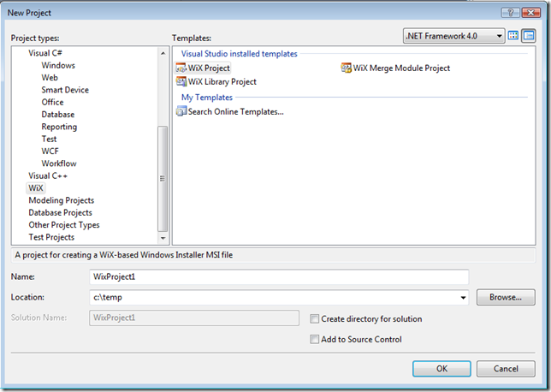Select Modeling Projects type
Image resolution: width=551 pixels, height=392 pixels.
click(x=62, y=200)
